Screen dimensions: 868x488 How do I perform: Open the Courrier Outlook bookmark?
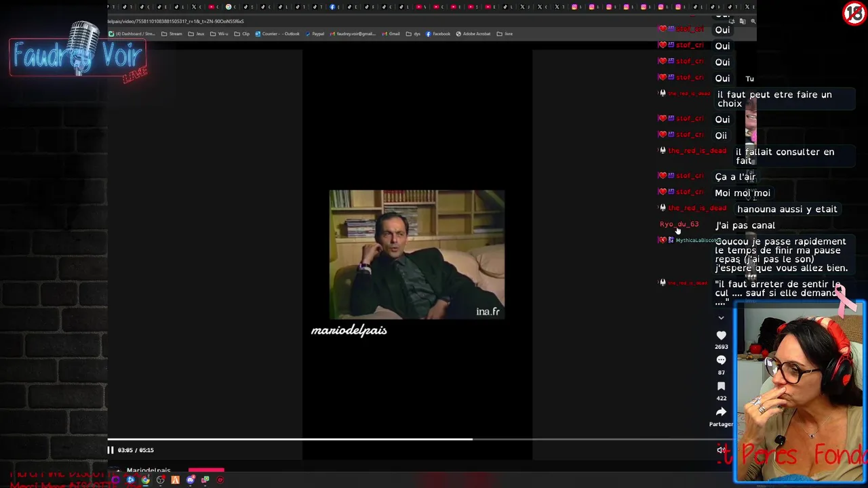click(277, 34)
